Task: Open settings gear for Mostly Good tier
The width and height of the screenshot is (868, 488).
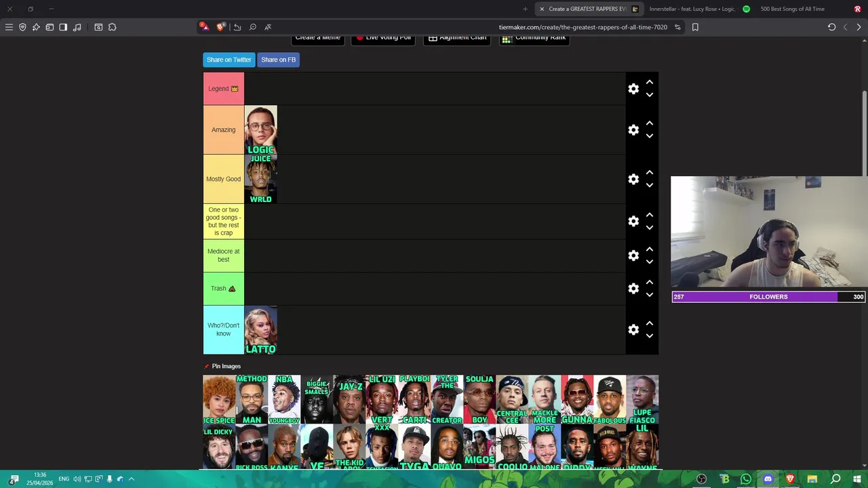Action: tap(633, 179)
